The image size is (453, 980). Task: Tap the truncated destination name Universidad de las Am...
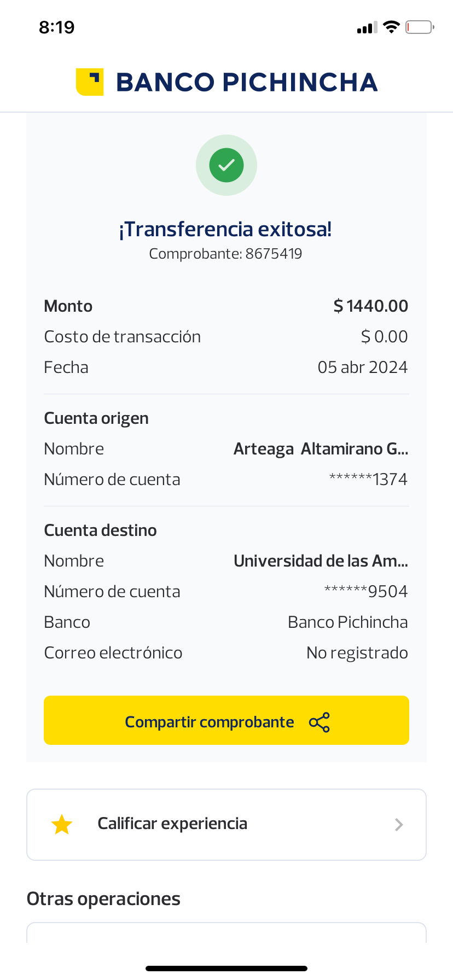[321, 561]
